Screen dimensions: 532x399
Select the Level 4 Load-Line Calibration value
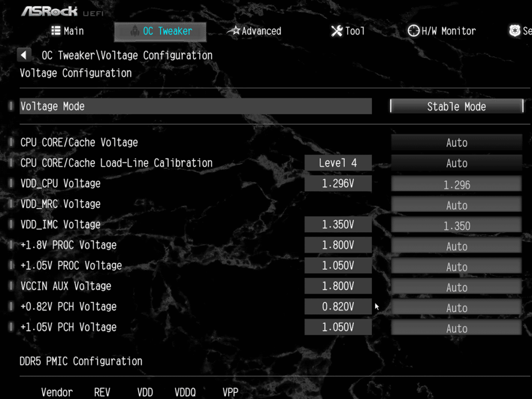pyautogui.click(x=338, y=163)
